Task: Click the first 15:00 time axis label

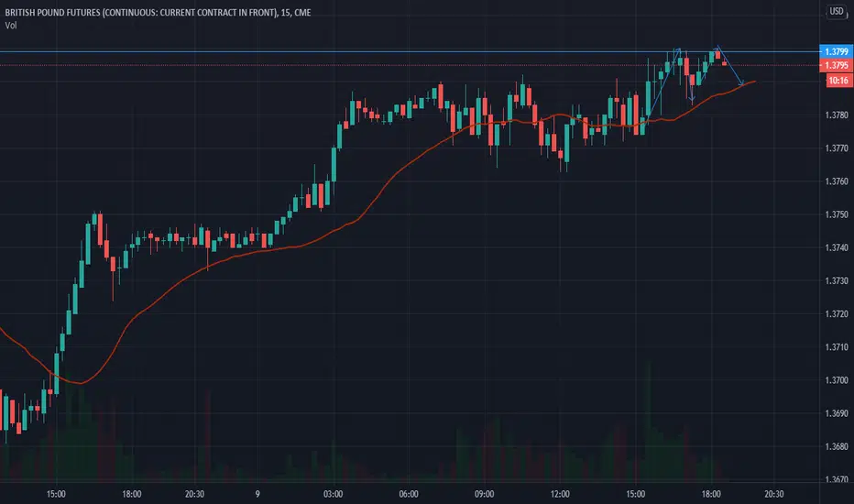Action: [56, 494]
